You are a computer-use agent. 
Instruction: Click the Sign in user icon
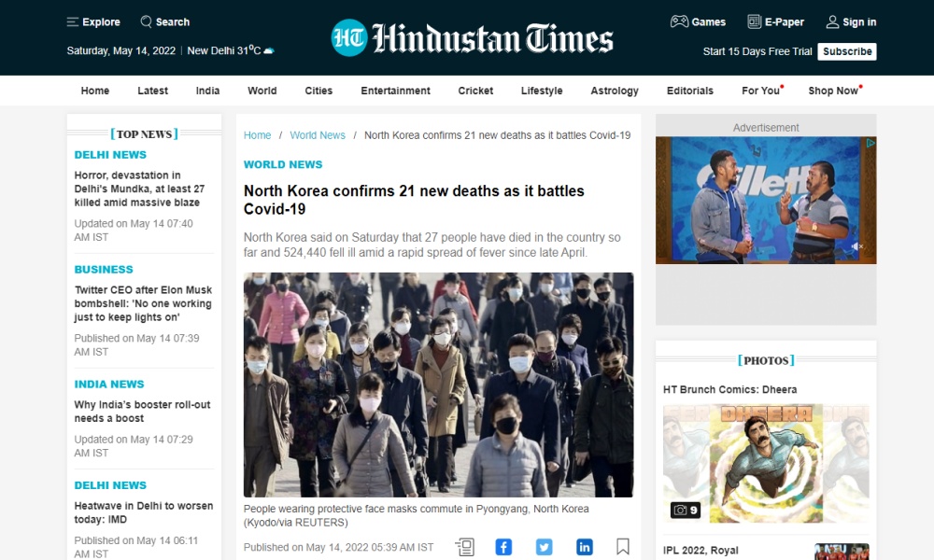click(832, 21)
